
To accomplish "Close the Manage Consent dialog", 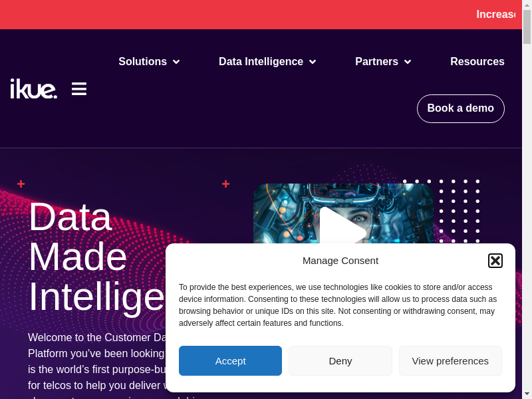I will (x=495, y=261).
